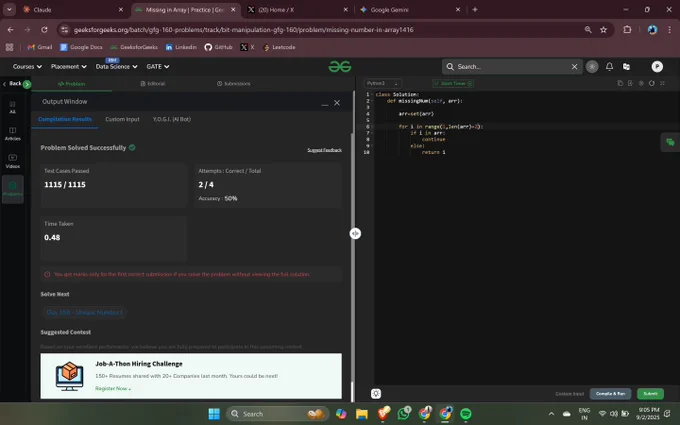Switch to the Problem tab
Image resolution: width=680 pixels, height=425 pixels.
(x=72, y=84)
